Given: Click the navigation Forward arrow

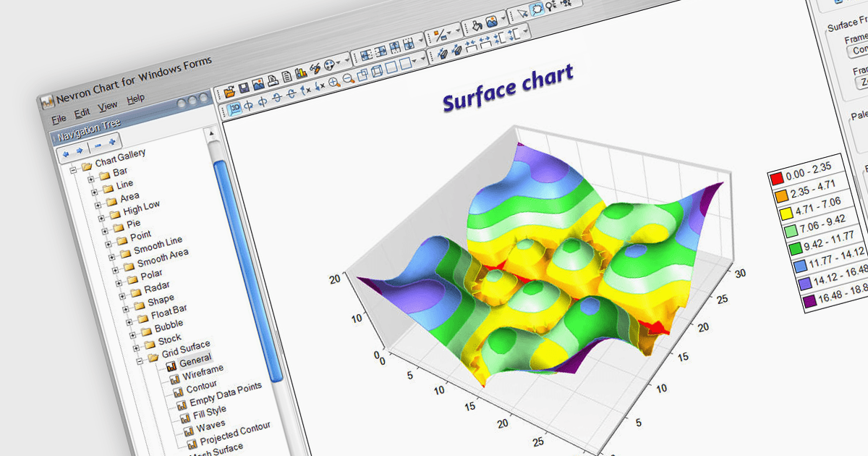Looking at the screenshot, I should (80, 151).
